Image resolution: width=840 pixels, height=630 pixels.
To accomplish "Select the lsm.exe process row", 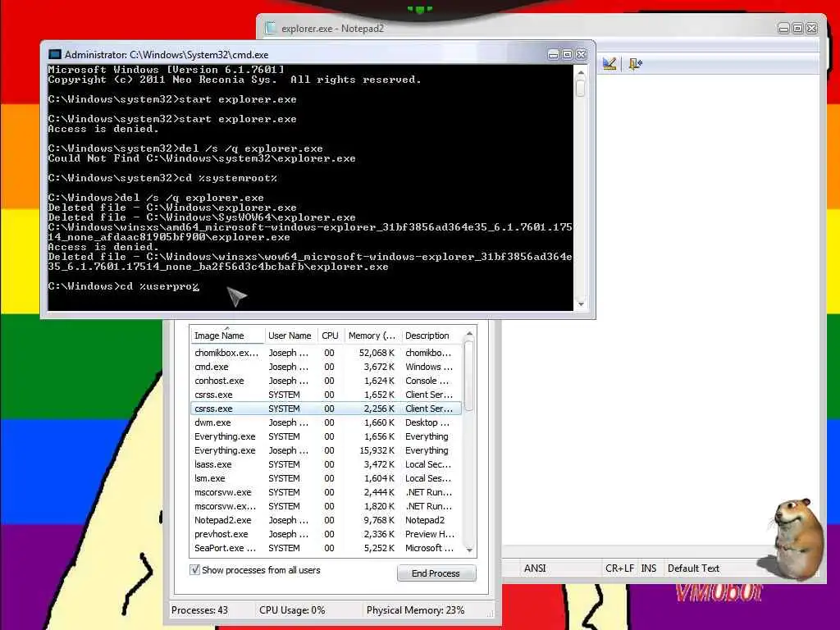I will pos(326,478).
